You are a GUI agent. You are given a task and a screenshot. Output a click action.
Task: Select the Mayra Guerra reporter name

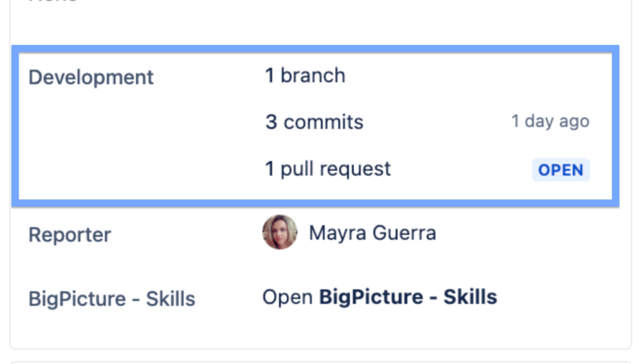pyautogui.click(x=372, y=233)
